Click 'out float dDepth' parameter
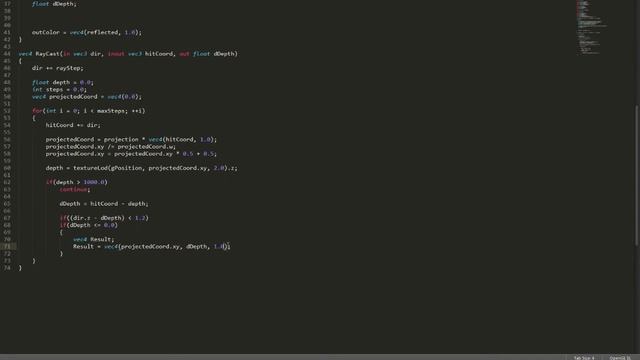The width and height of the screenshot is (640, 360). point(208,53)
